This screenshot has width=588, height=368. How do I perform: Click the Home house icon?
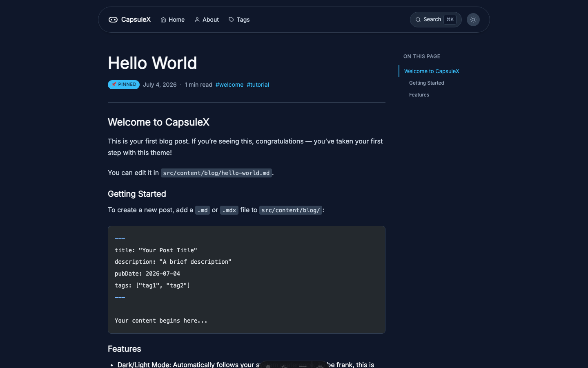[163, 20]
